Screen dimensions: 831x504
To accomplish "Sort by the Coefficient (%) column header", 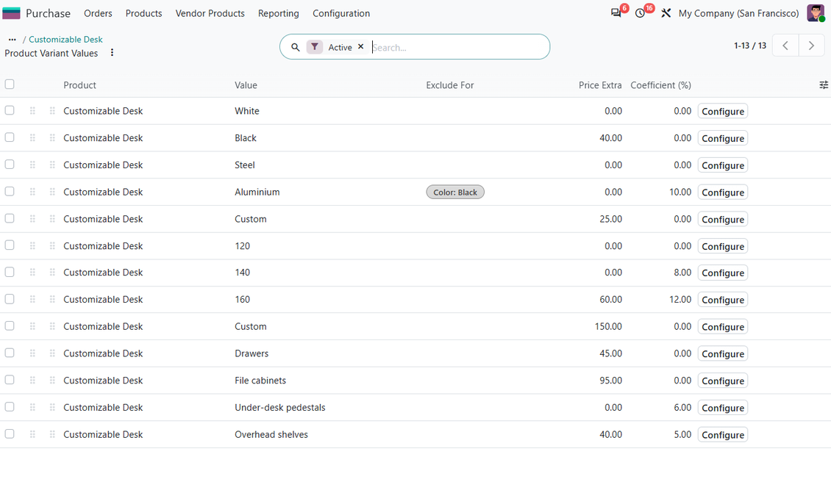I will coord(661,85).
